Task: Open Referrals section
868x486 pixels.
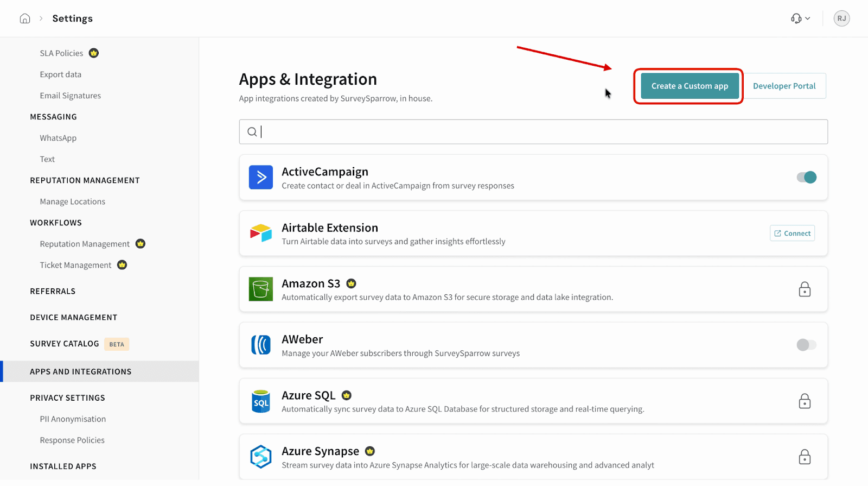Action: click(x=53, y=292)
